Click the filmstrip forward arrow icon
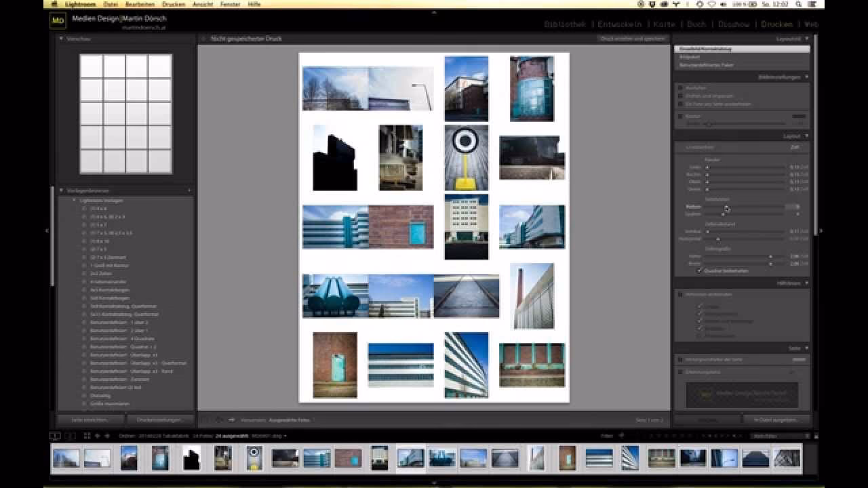The height and width of the screenshot is (488, 868). (107, 436)
